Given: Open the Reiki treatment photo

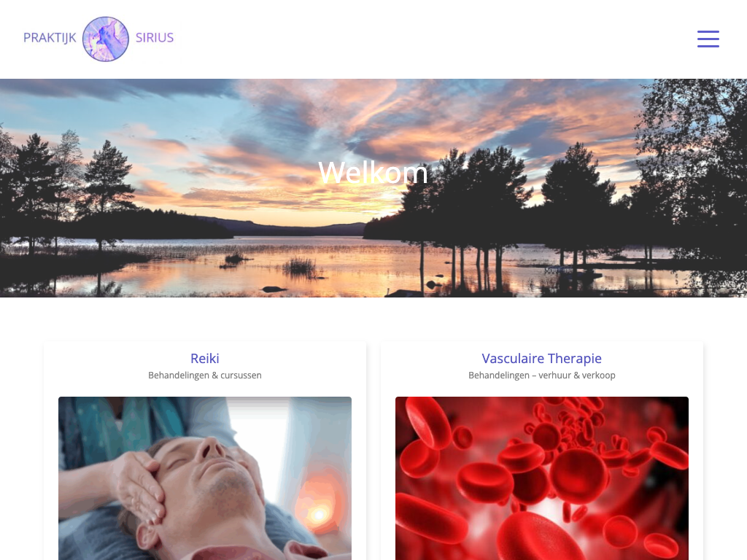Looking at the screenshot, I should (205, 478).
